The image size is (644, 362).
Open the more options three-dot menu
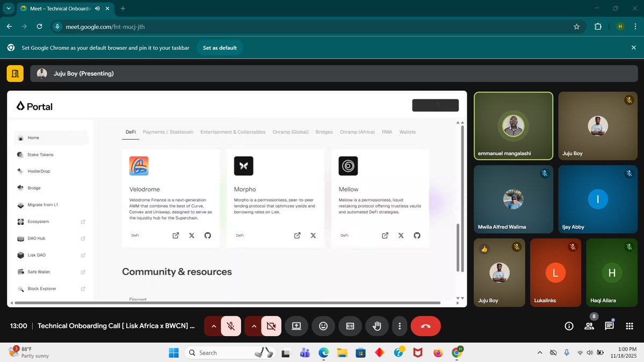click(x=399, y=325)
